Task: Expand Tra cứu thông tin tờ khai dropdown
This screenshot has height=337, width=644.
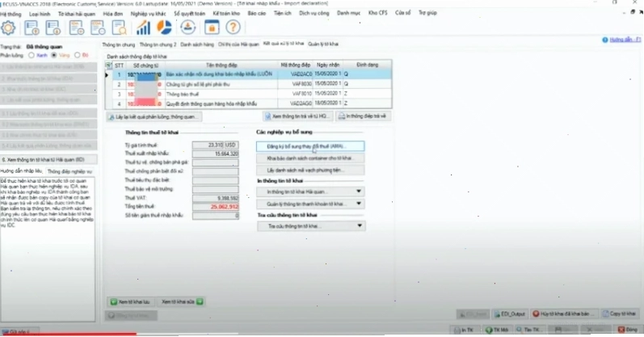Action: [360, 226]
